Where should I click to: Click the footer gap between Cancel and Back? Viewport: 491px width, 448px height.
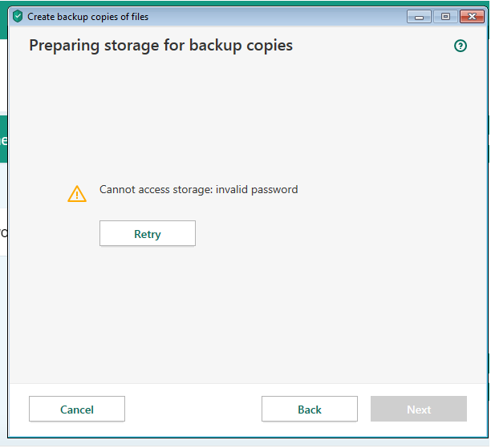pyautogui.click(x=193, y=410)
